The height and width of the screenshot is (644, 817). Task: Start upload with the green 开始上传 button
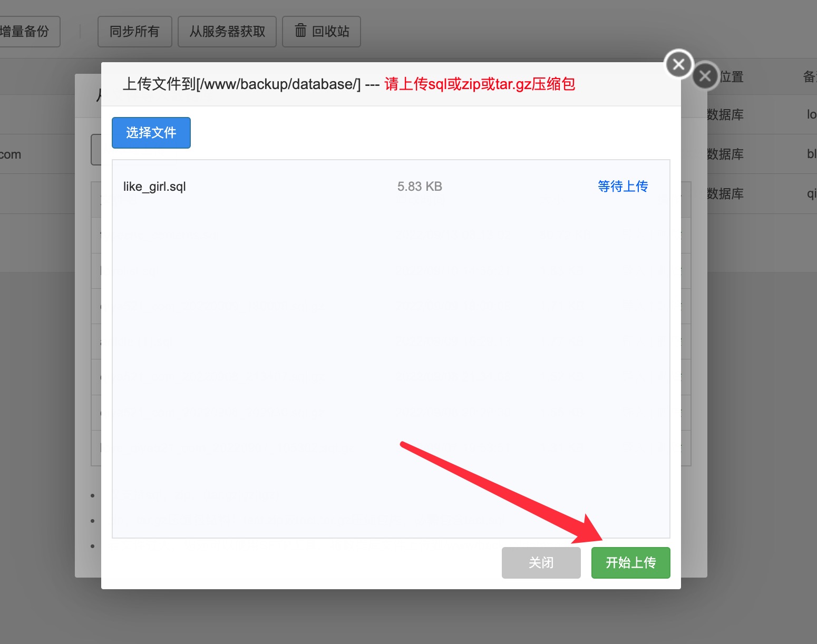pos(630,562)
